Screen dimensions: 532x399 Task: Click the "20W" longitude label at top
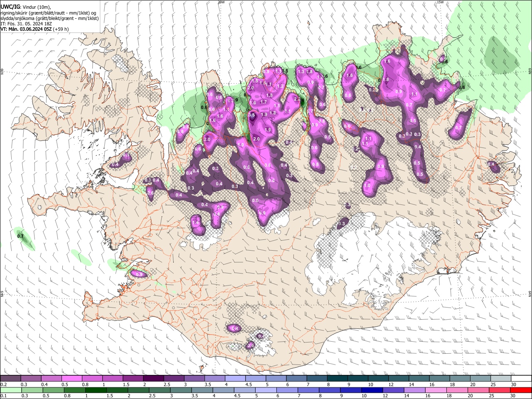tap(221, 2)
